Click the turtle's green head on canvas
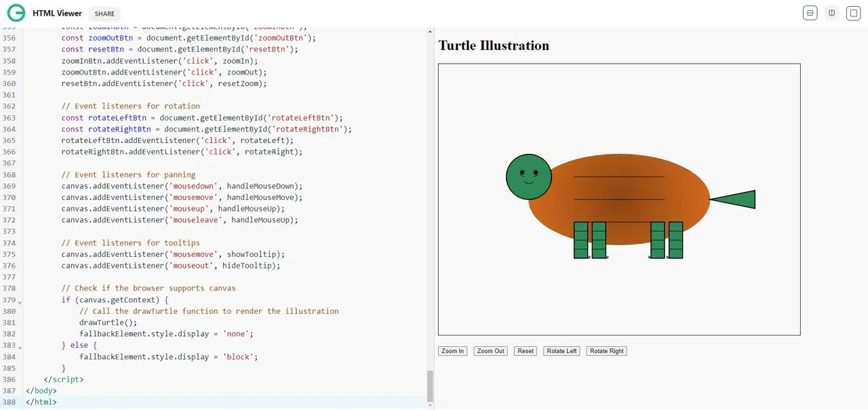 pyautogui.click(x=529, y=177)
